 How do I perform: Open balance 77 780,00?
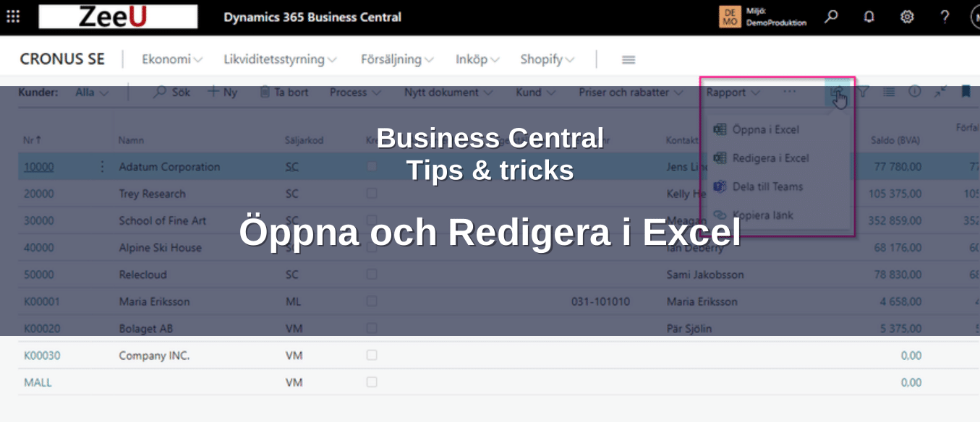(898, 167)
